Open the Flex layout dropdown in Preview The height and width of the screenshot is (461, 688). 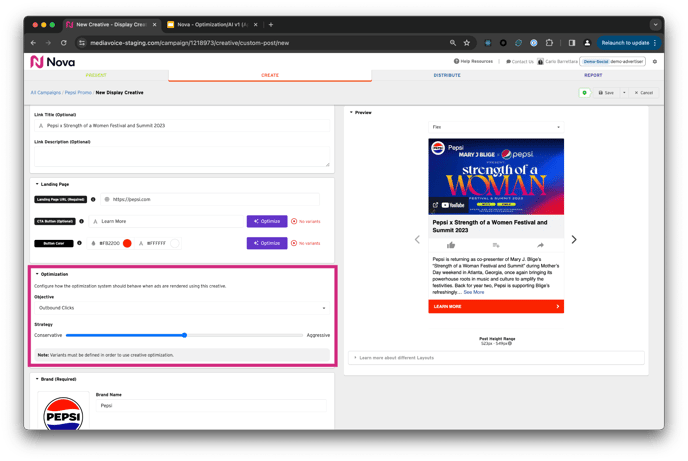494,127
